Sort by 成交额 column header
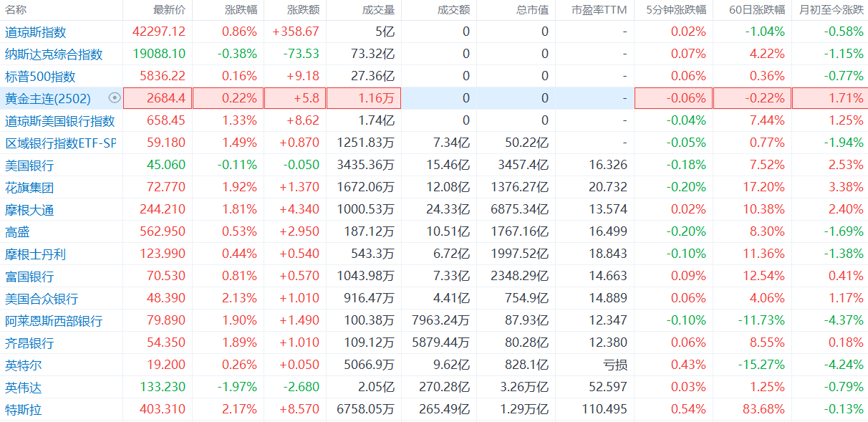 [453, 10]
